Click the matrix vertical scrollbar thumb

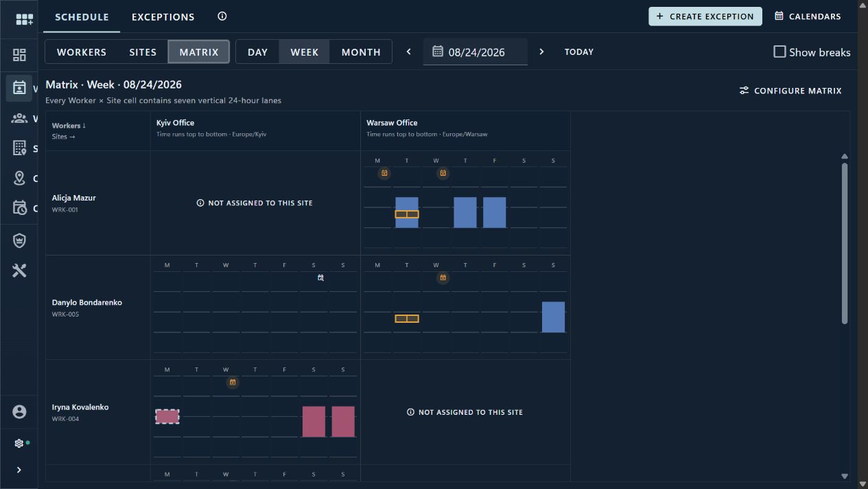[844, 243]
